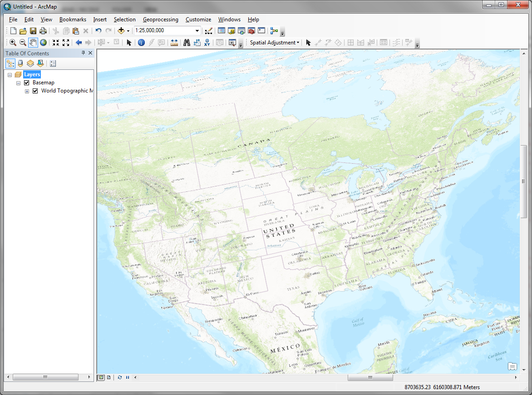532x395 pixels.
Task: Open the Search window icon
Action: (241, 31)
